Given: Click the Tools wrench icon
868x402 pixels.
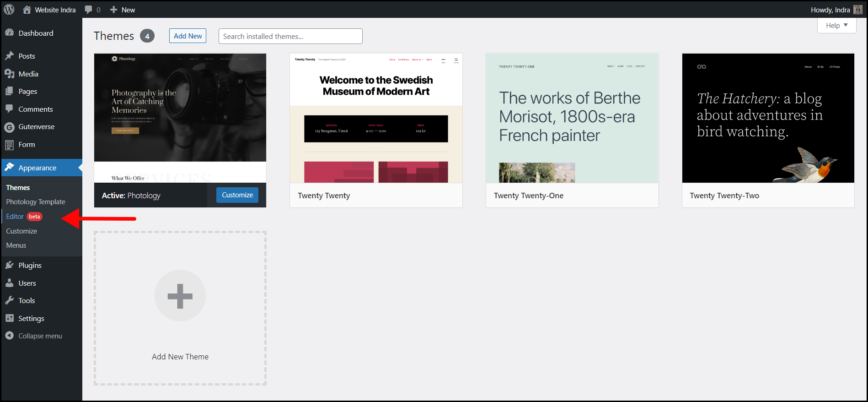Looking at the screenshot, I should pyautogui.click(x=9, y=300).
